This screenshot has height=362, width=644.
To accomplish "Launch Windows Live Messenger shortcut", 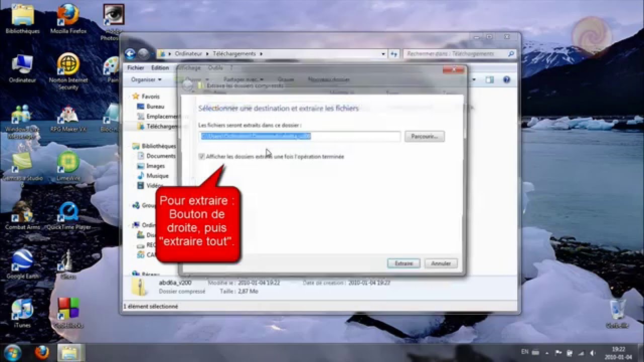I will coord(23,122).
